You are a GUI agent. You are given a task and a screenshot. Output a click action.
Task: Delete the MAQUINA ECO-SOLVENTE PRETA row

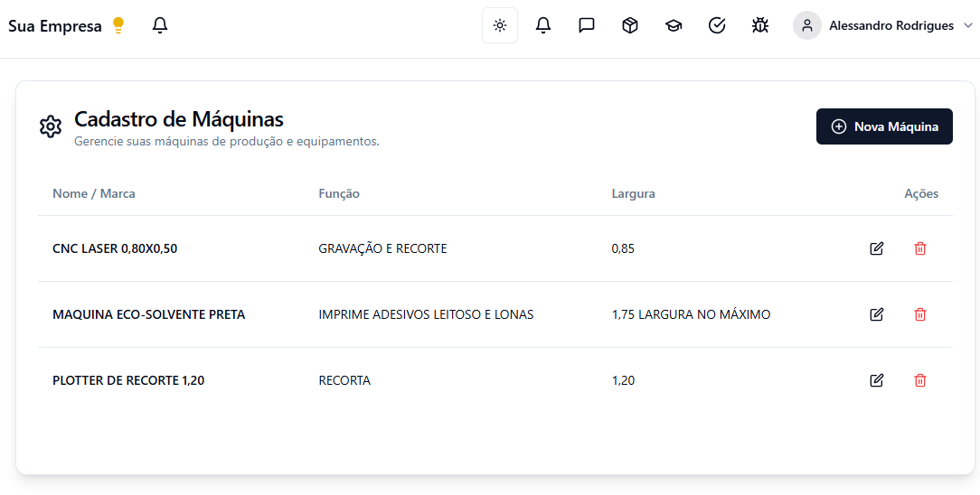pyautogui.click(x=920, y=314)
